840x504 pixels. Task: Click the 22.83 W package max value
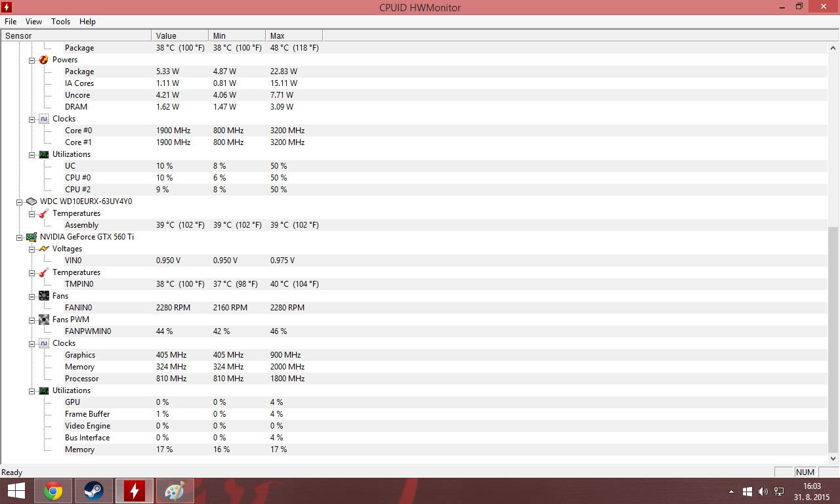tap(283, 72)
